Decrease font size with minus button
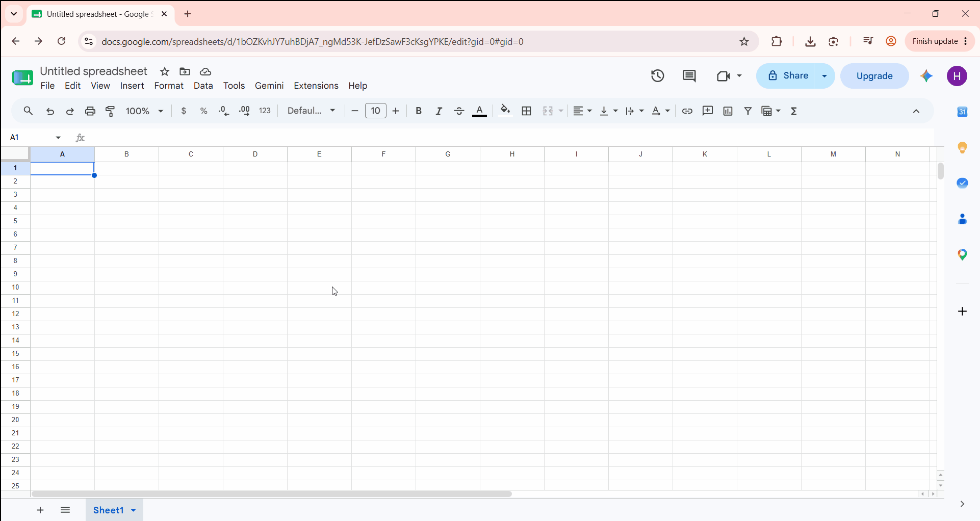The width and height of the screenshot is (980, 521). coord(355,111)
